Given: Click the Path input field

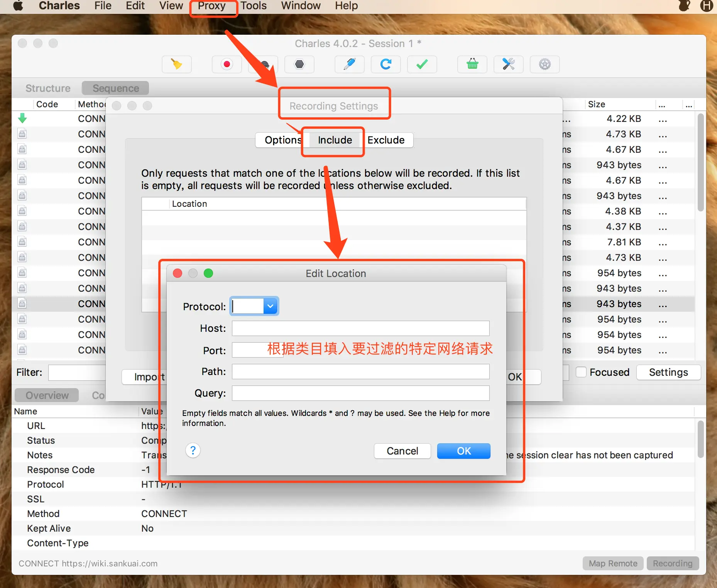Looking at the screenshot, I should [x=361, y=372].
